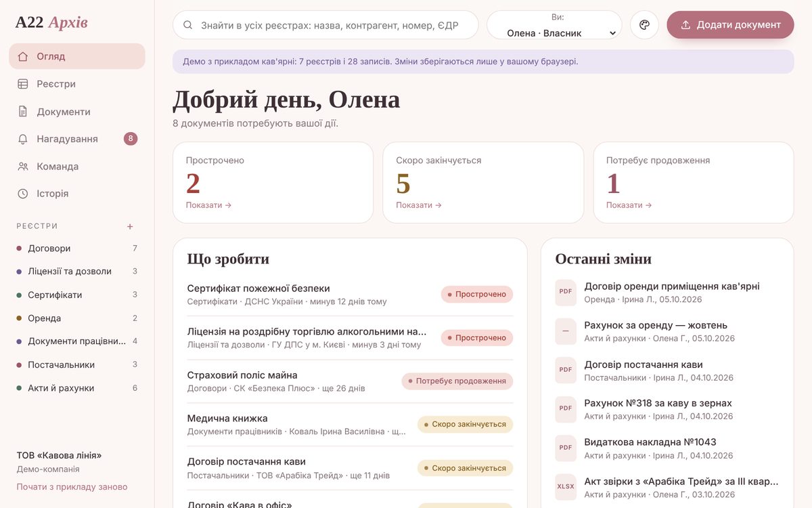The width and height of the screenshot is (812, 508).
Task: Open the Постачальники registry
Action: [77, 365]
